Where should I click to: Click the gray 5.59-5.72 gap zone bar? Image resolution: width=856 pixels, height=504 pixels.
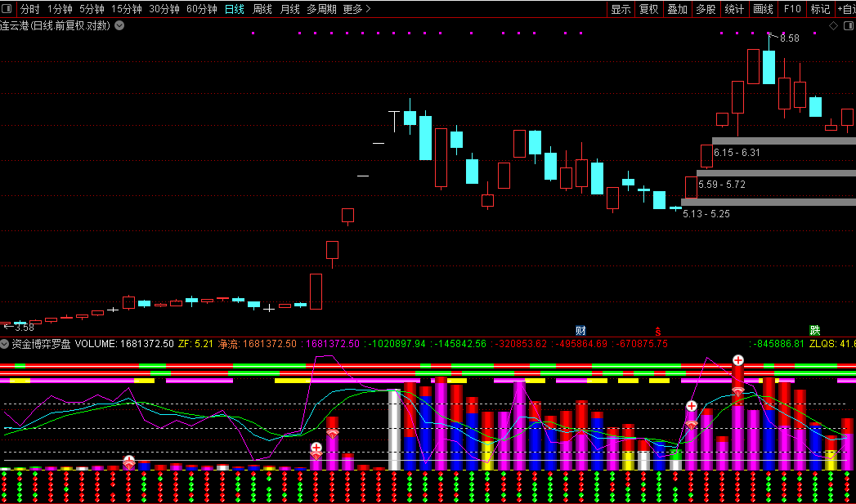(777, 173)
